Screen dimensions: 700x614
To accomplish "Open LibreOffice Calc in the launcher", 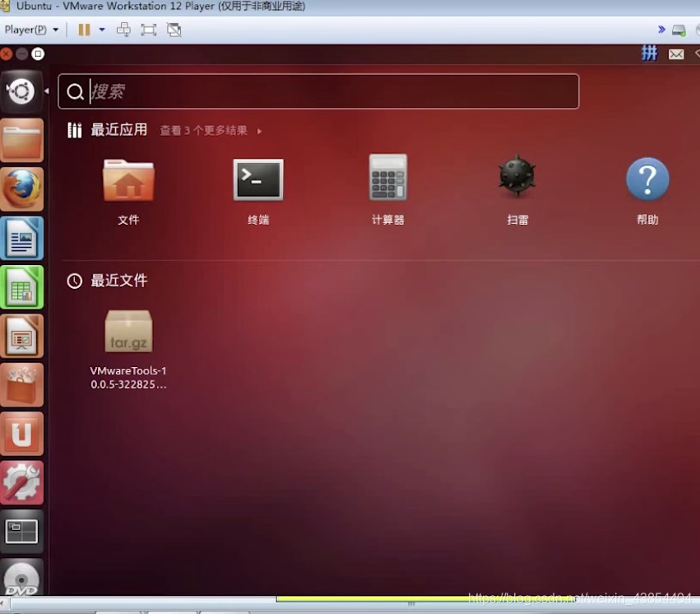I will [x=22, y=287].
